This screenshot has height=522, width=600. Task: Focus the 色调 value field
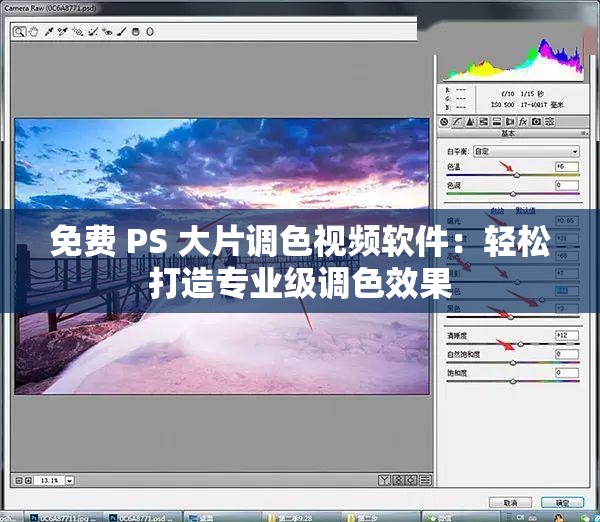click(567, 185)
